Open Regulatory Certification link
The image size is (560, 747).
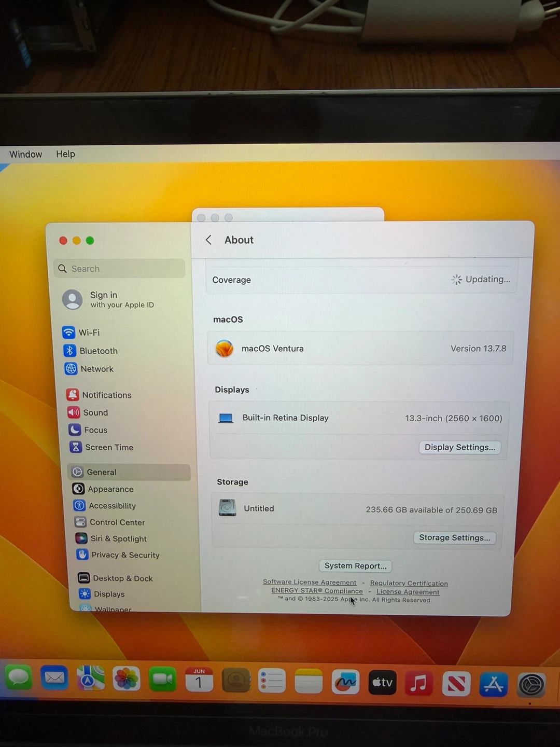point(409,583)
